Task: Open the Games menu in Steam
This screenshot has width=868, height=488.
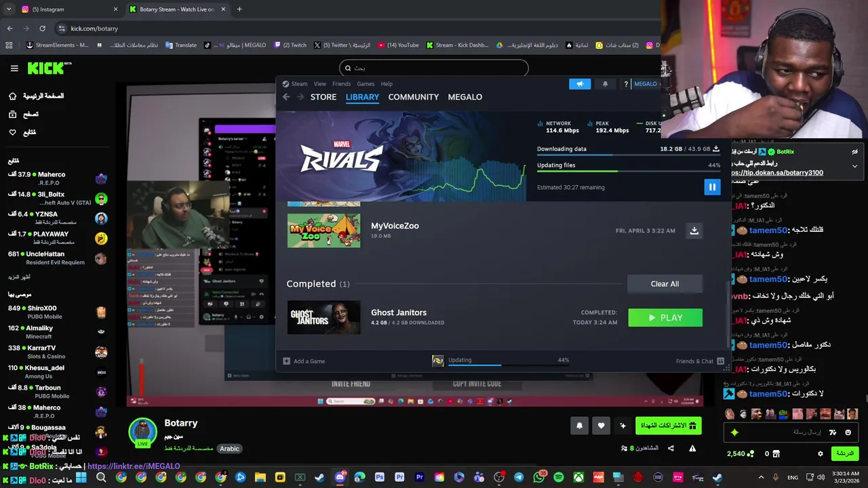Action: (366, 84)
